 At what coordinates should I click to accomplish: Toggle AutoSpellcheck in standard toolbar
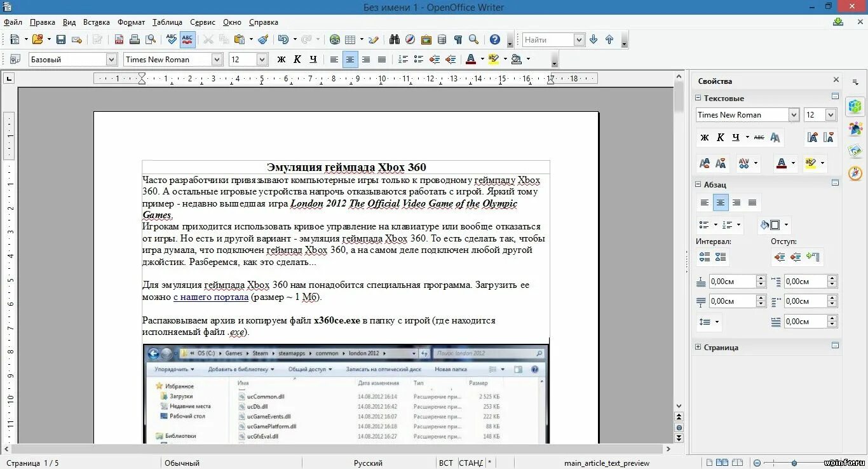187,39
